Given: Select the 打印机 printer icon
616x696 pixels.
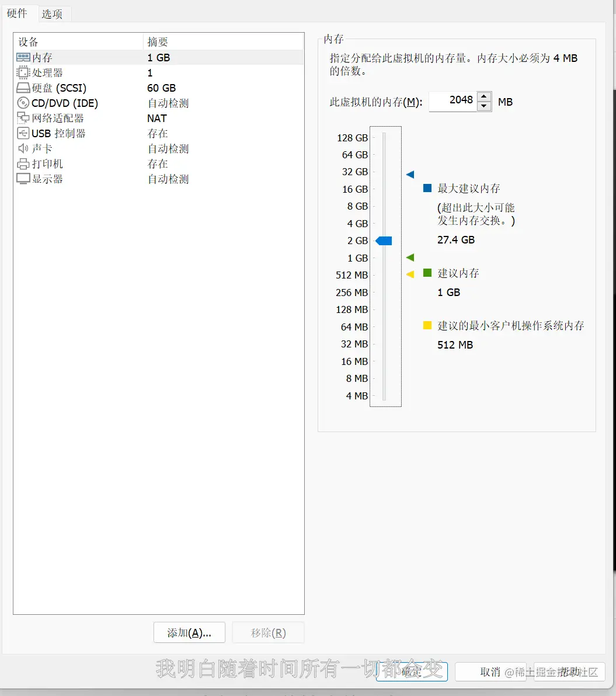Looking at the screenshot, I should [x=23, y=164].
